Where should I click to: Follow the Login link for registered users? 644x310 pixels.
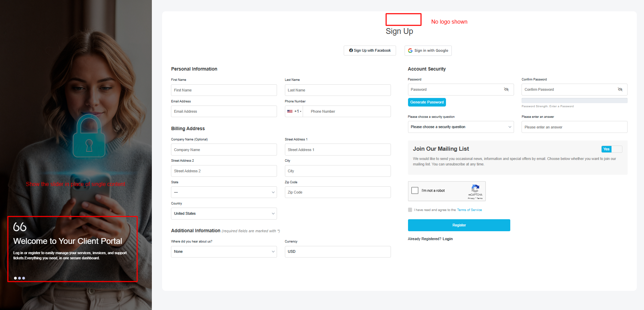[x=447, y=239]
